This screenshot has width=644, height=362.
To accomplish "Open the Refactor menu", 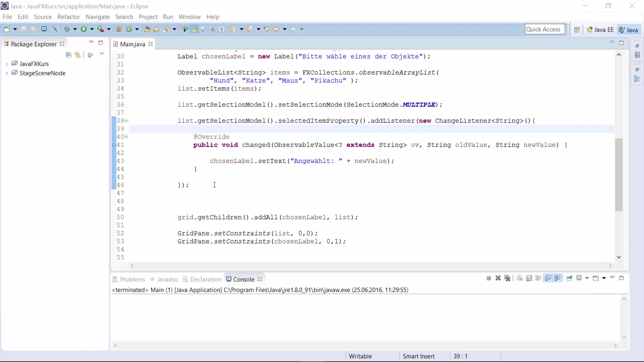I will (69, 17).
